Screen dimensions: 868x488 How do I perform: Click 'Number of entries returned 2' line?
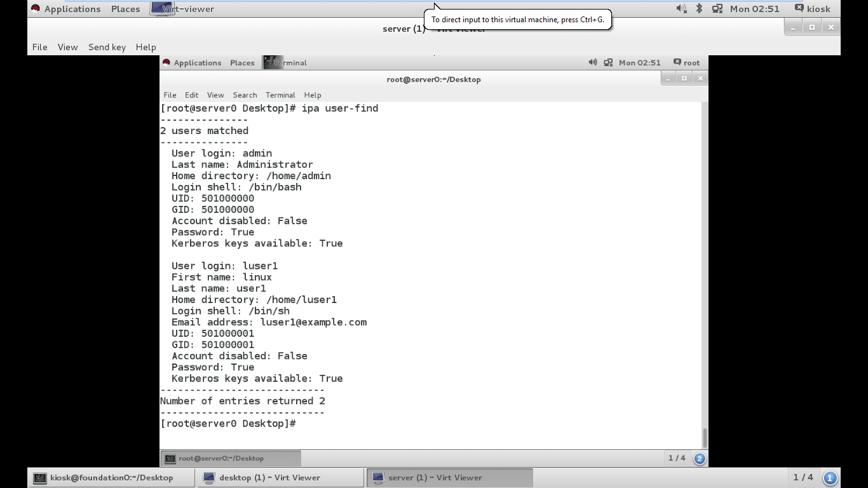243,401
